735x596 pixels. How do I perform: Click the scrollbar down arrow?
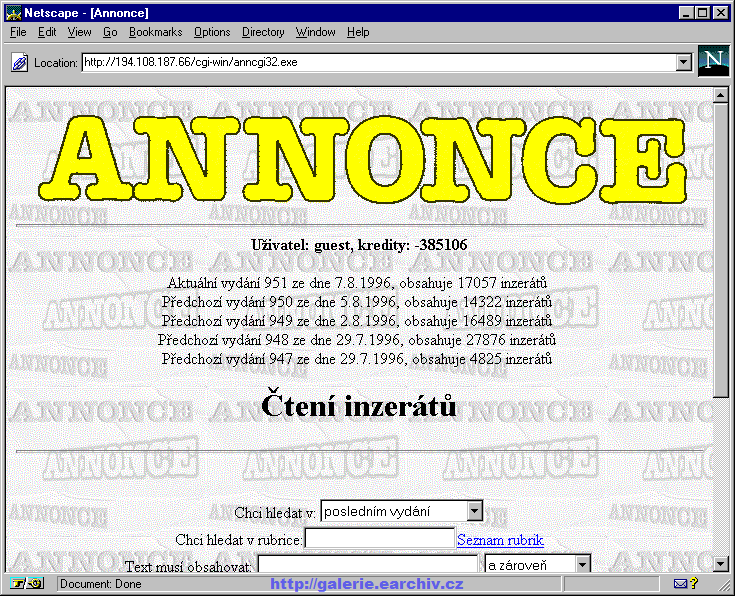(720, 564)
